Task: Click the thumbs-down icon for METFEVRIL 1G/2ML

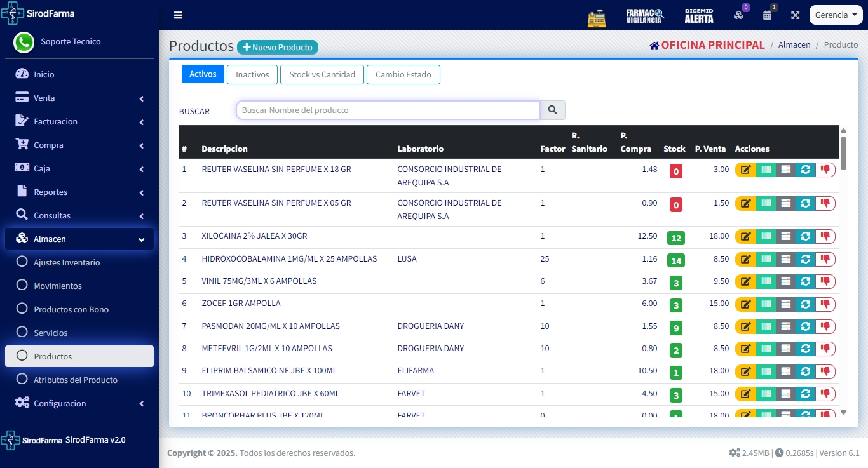Action: tap(825, 349)
